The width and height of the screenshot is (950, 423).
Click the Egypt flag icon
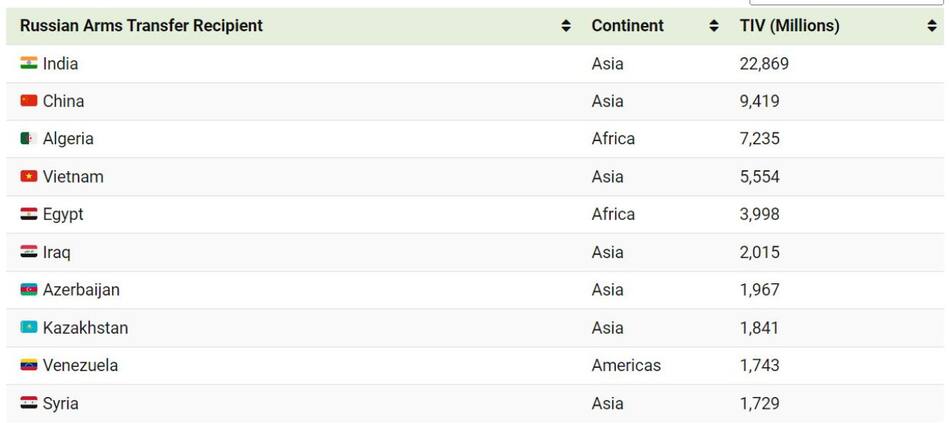[29, 214]
